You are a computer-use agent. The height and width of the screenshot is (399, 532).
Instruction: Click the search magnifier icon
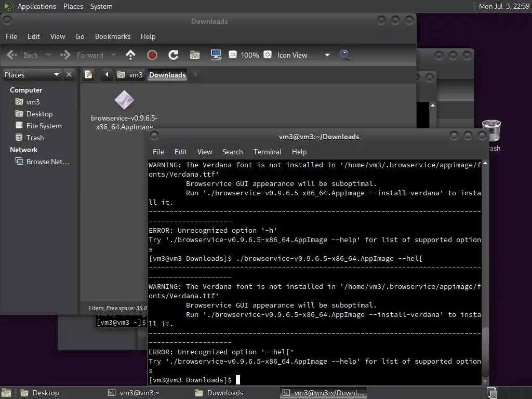coord(344,55)
